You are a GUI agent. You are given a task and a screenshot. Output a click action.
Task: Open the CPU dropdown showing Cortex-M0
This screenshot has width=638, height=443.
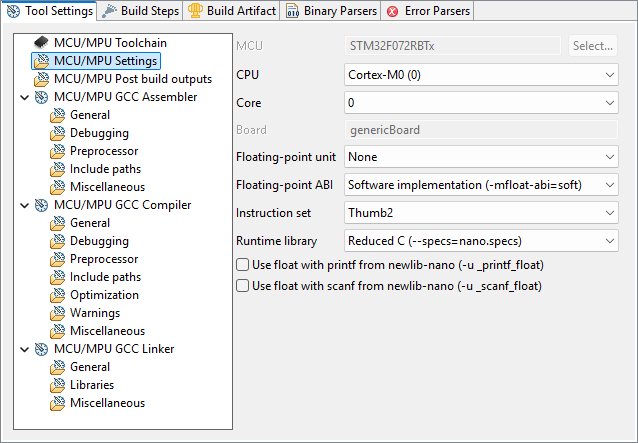click(481, 75)
